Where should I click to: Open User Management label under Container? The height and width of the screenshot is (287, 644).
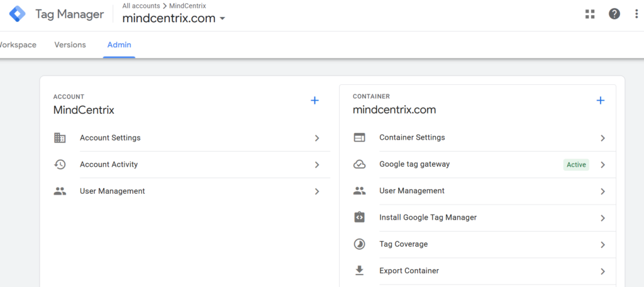pyautogui.click(x=411, y=191)
